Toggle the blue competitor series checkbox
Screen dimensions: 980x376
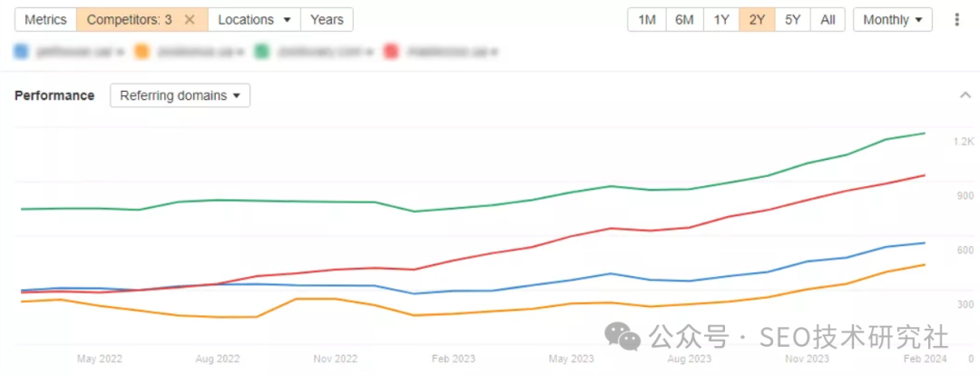click(x=22, y=52)
